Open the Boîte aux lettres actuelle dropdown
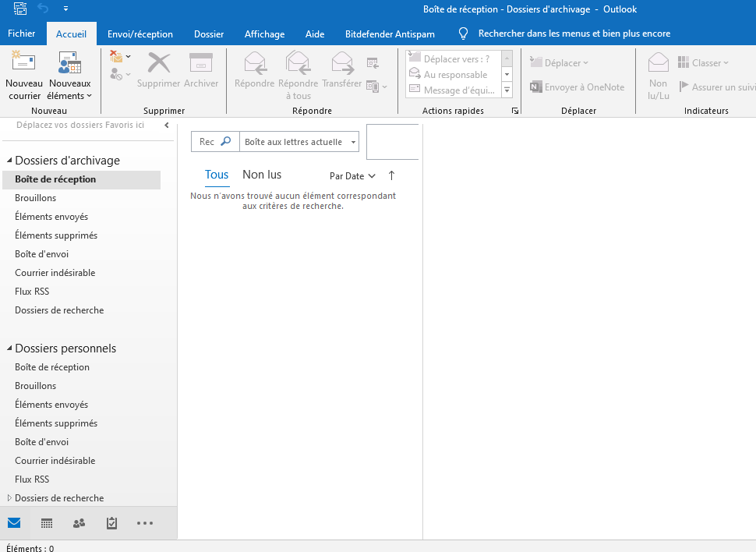This screenshot has width=756, height=552. (353, 142)
